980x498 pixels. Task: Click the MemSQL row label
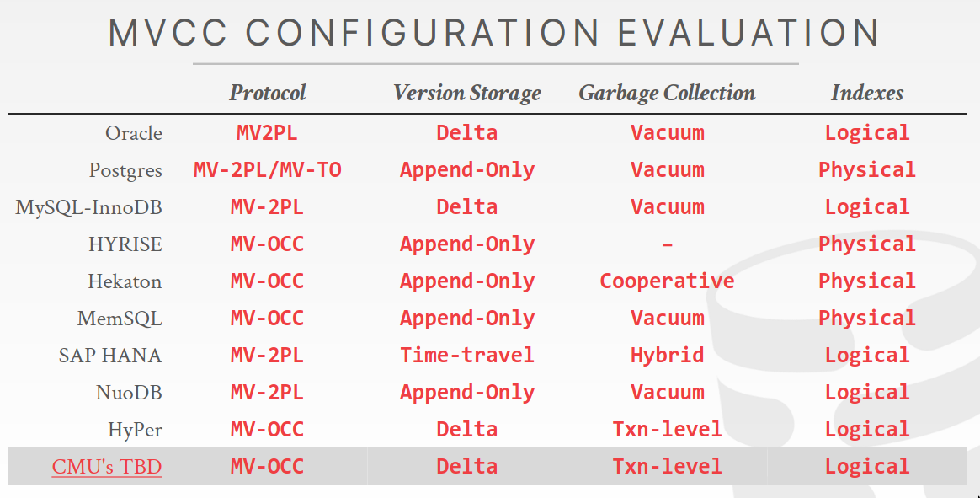tap(120, 319)
